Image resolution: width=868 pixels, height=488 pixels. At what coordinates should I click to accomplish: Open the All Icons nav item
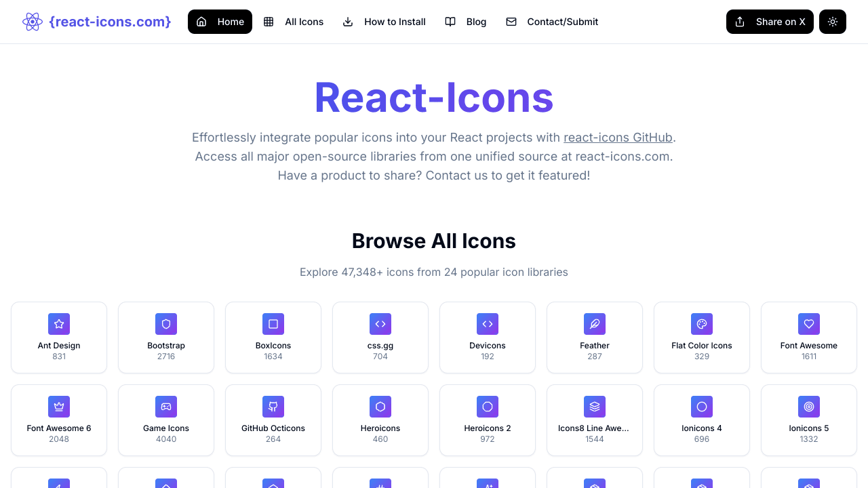294,22
